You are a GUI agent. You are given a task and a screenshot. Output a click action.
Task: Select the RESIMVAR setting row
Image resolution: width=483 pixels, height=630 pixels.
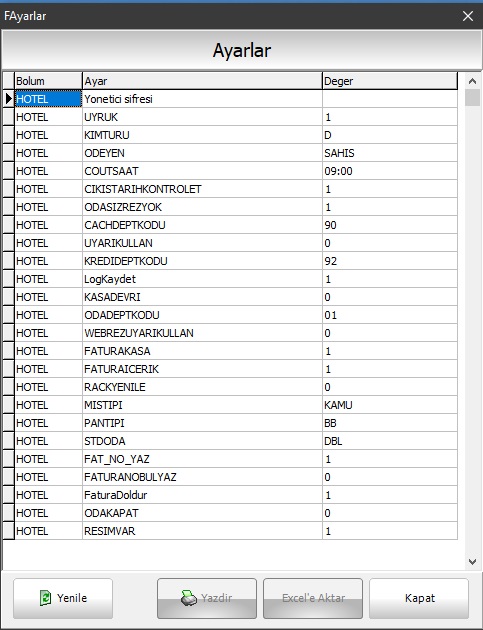pos(230,531)
